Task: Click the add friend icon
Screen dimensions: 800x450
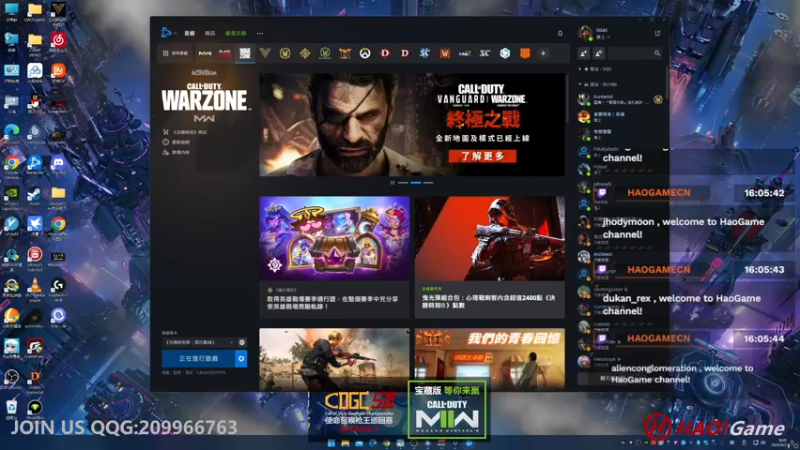Action: click(x=584, y=53)
